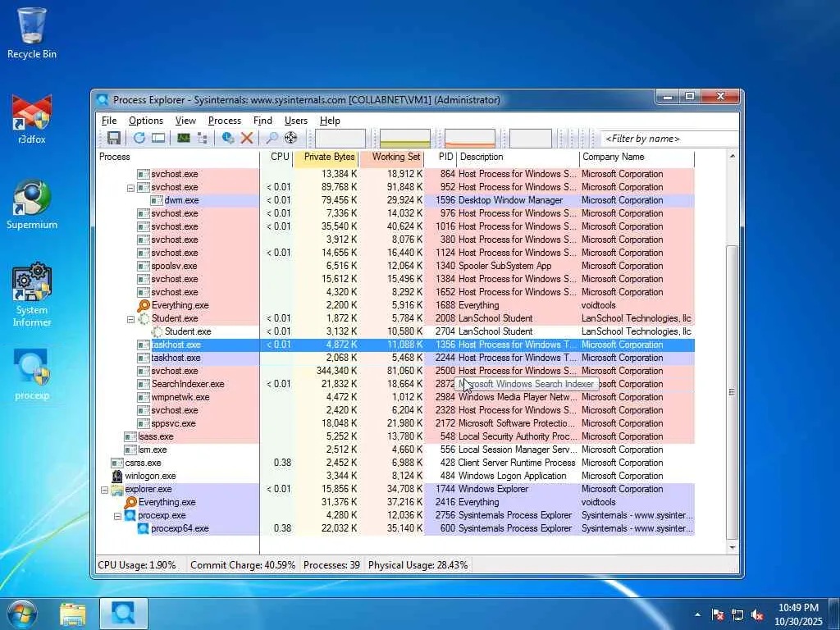Select Everything.exe PID 1688 search icon
Image resolution: width=840 pixels, height=630 pixels.
point(144,305)
